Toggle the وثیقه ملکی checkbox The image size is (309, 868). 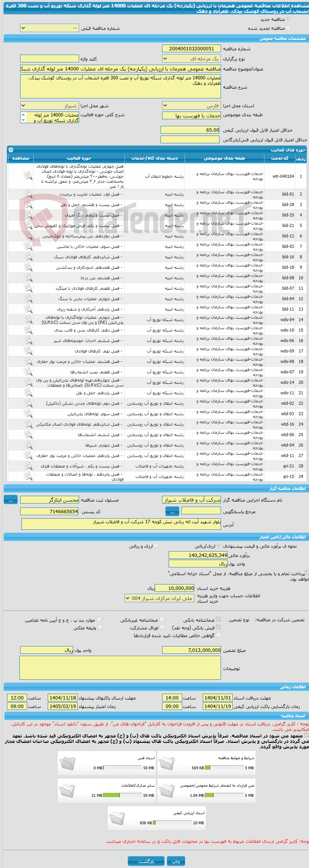pyautogui.click(x=100, y=627)
